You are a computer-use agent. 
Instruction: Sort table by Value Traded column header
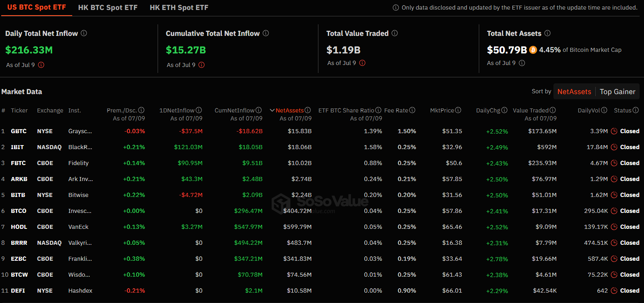point(531,110)
